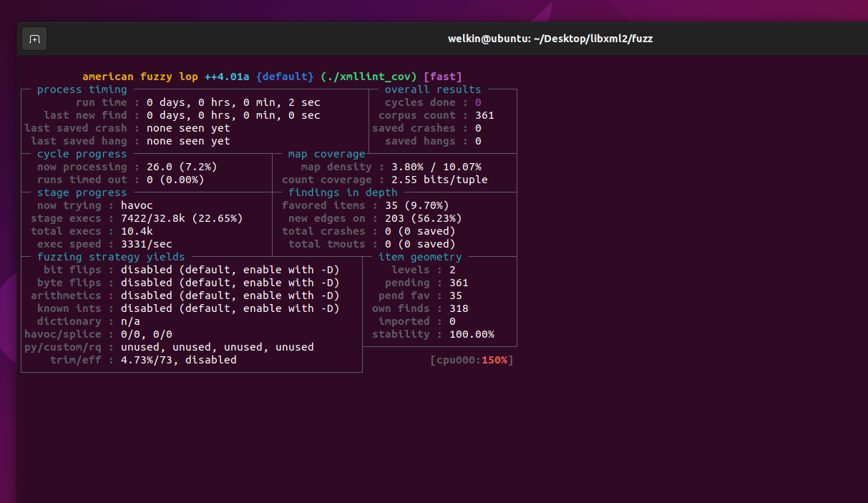The width and height of the screenshot is (868, 503).
Task: Click the 'havoc' stage value
Action: click(137, 205)
